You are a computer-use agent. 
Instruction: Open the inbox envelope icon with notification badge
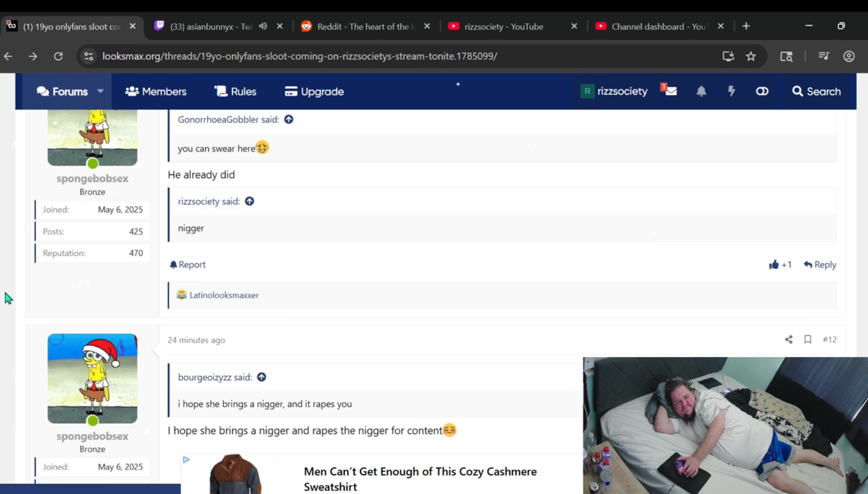click(669, 91)
